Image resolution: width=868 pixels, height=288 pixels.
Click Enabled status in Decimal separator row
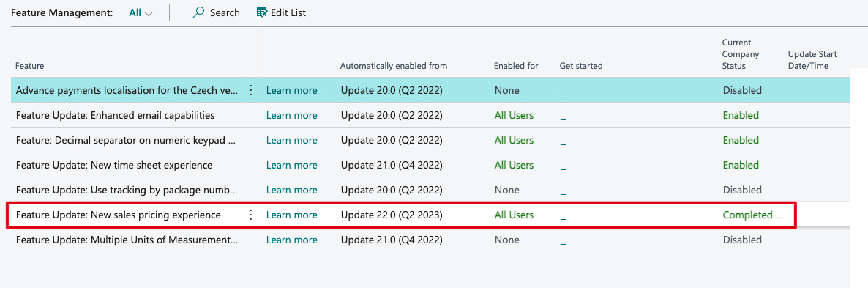[741, 140]
